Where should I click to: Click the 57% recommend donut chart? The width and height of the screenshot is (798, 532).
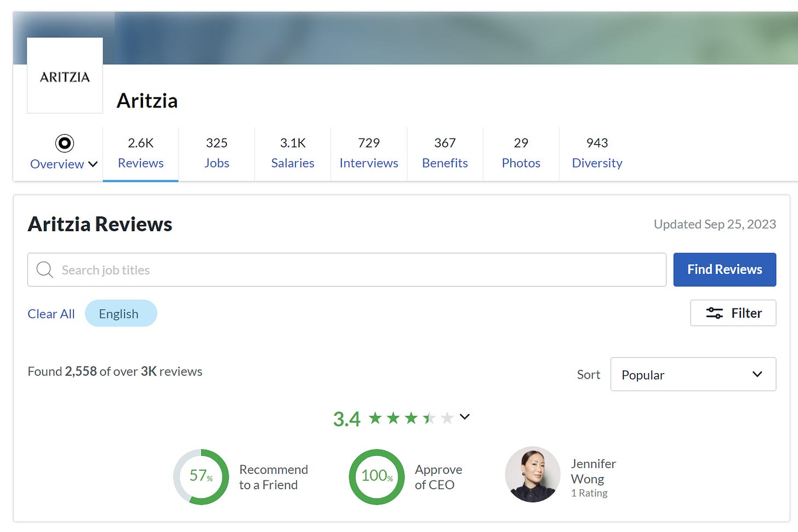[x=201, y=477]
